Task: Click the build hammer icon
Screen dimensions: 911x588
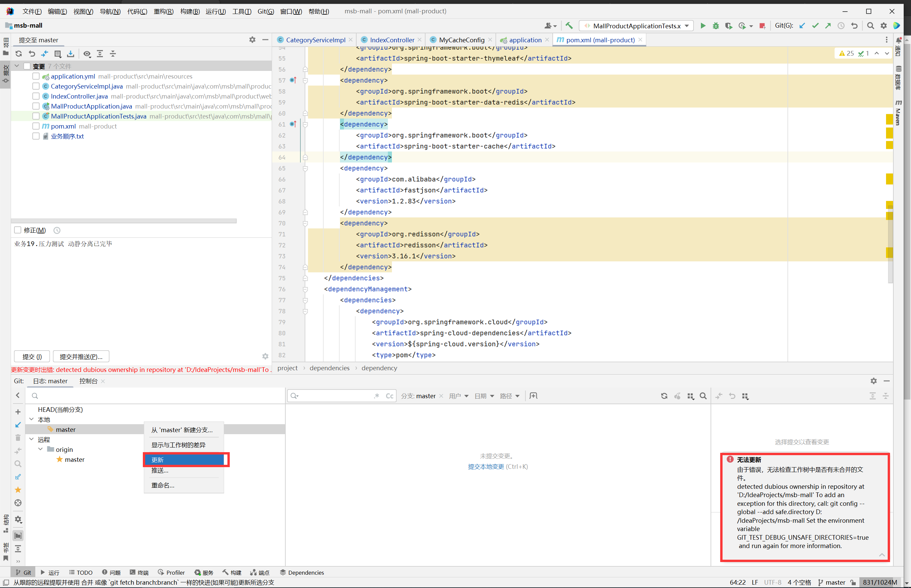Action: 569,26
